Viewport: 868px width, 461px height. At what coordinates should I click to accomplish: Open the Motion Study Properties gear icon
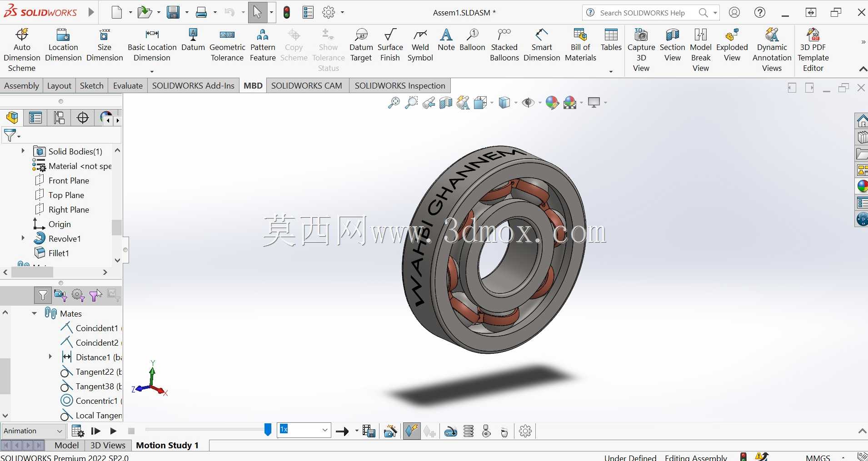tap(525, 431)
